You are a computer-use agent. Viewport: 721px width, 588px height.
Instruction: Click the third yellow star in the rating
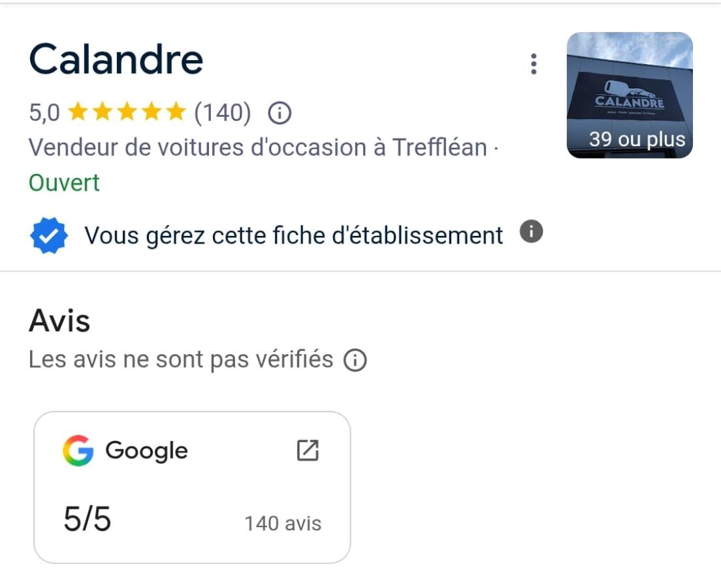[x=127, y=112]
